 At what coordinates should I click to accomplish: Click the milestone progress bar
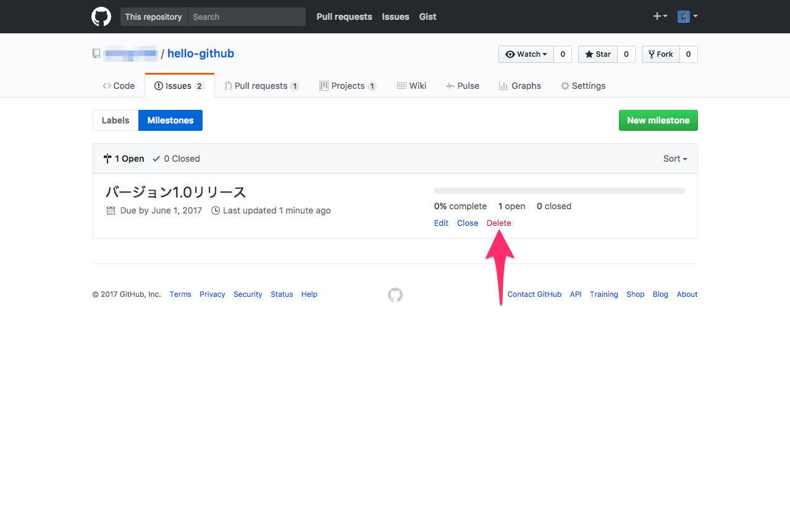pos(559,191)
